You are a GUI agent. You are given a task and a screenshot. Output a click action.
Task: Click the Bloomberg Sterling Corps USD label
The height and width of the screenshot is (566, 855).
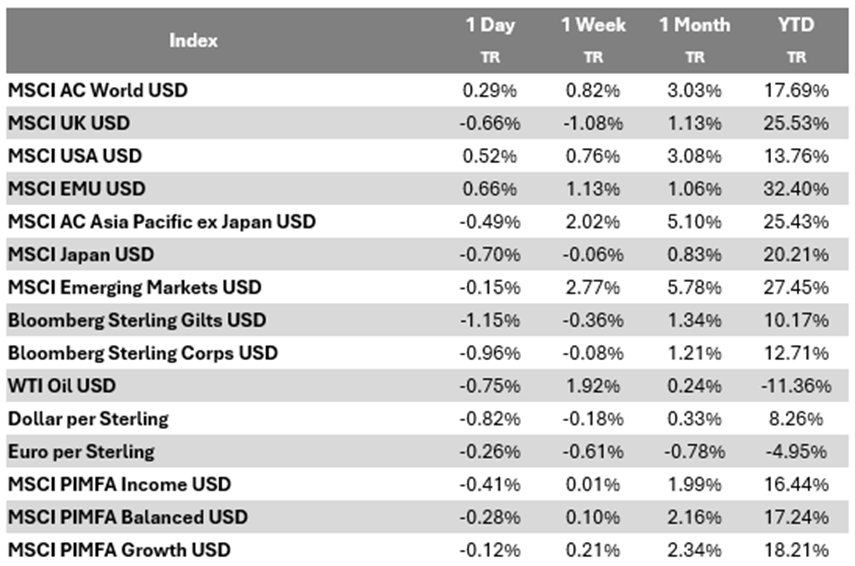click(x=143, y=353)
